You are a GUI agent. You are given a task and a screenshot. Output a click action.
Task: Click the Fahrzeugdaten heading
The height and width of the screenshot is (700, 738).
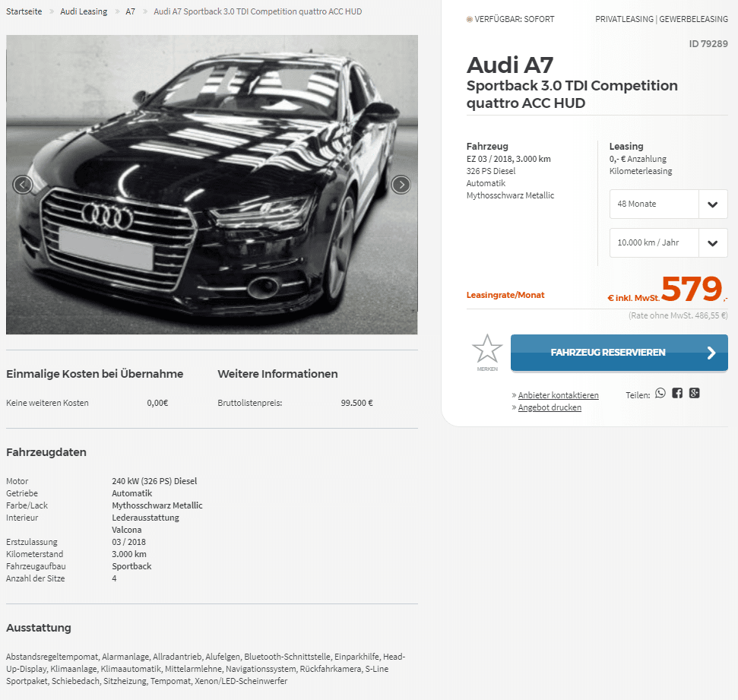click(46, 452)
